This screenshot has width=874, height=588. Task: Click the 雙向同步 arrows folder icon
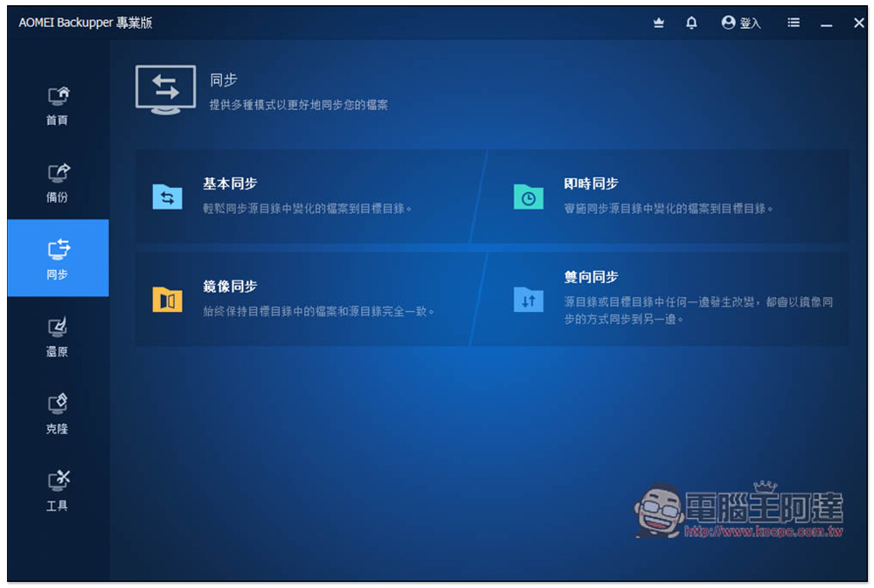click(x=529, y=300)
